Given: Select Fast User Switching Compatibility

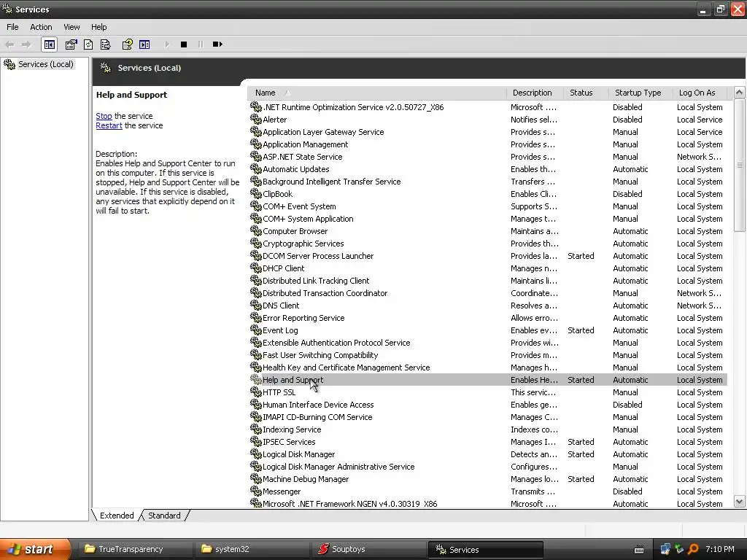Looking at the screenshot, I should tap(487, 355).
